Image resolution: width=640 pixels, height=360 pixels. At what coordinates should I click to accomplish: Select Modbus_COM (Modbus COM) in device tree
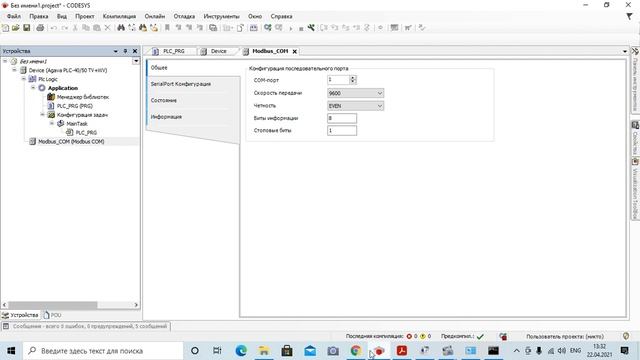pyautogui.click(x=71, y=141)
